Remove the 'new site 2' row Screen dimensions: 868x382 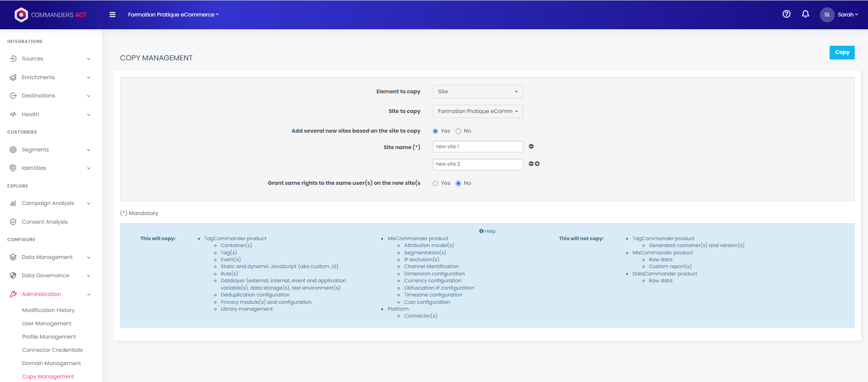[531, 164]
